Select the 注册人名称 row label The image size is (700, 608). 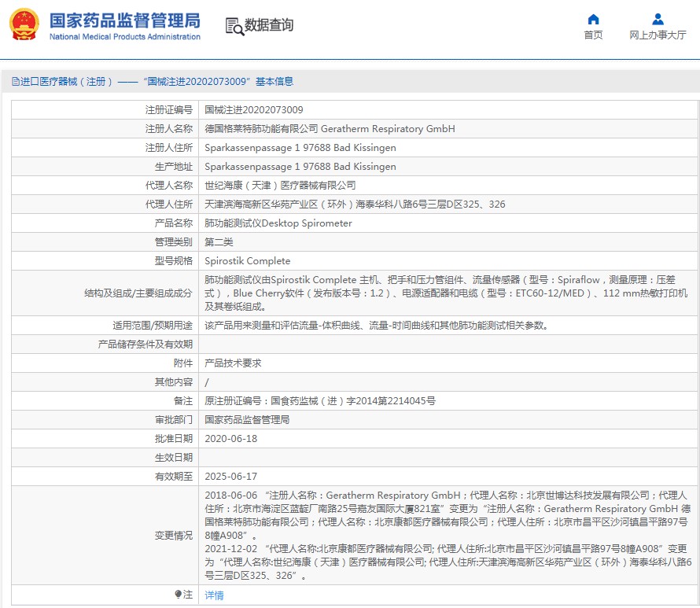pyautogui.click(x=169, y=128)
